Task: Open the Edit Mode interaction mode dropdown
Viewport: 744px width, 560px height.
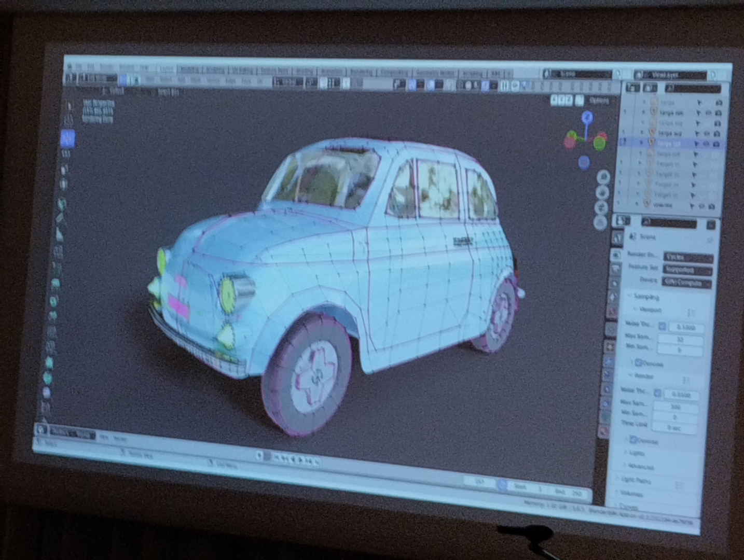Action: 98,78
